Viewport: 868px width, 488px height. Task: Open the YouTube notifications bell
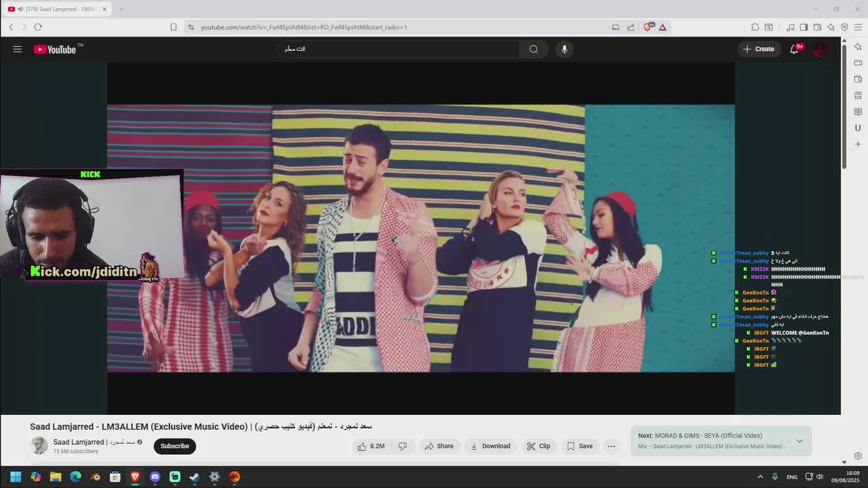coord(795,49)
